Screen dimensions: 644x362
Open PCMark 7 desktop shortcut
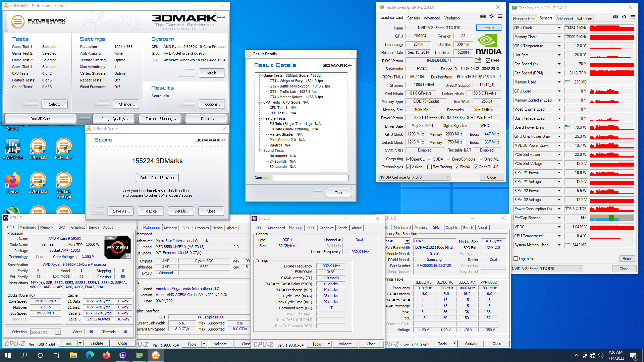click(63, 149)
